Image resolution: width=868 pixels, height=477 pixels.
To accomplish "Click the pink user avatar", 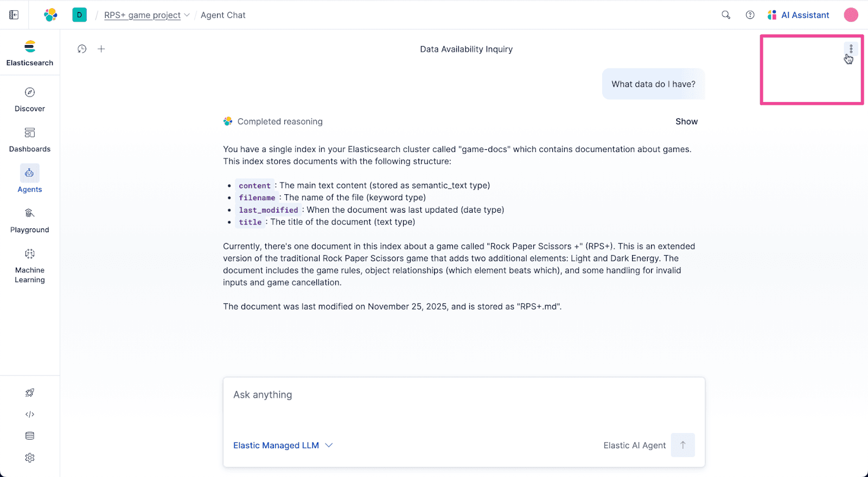I will pos(851,15).
